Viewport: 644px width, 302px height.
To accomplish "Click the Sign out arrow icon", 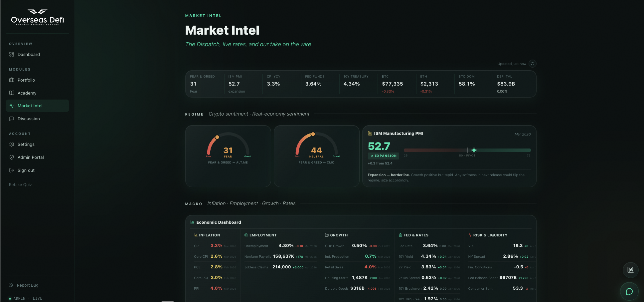I will point(12,170).
